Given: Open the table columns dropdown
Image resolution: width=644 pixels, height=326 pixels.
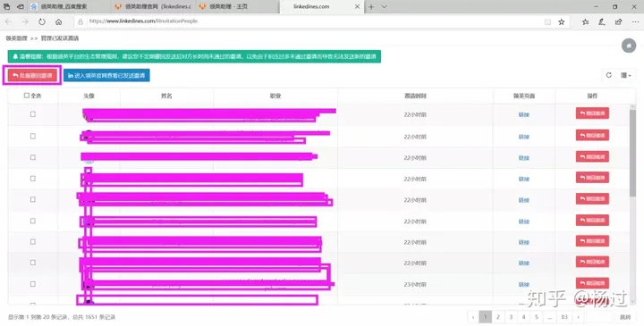Looking at the screenshot, I should point(626,75).
